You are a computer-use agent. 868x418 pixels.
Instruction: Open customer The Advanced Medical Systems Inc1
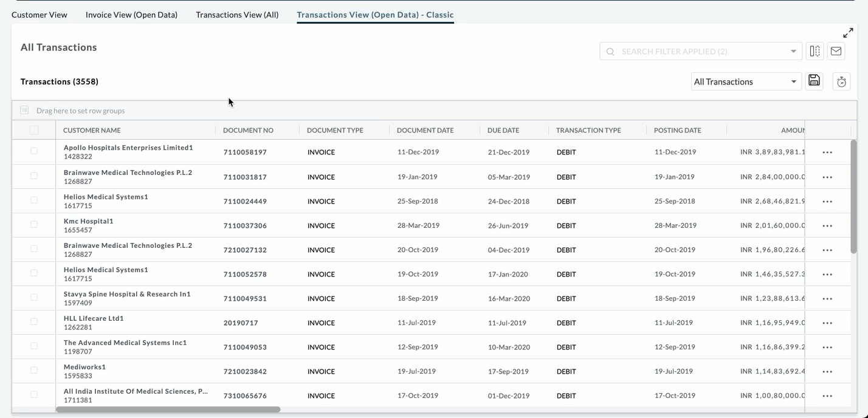point(125,343)
